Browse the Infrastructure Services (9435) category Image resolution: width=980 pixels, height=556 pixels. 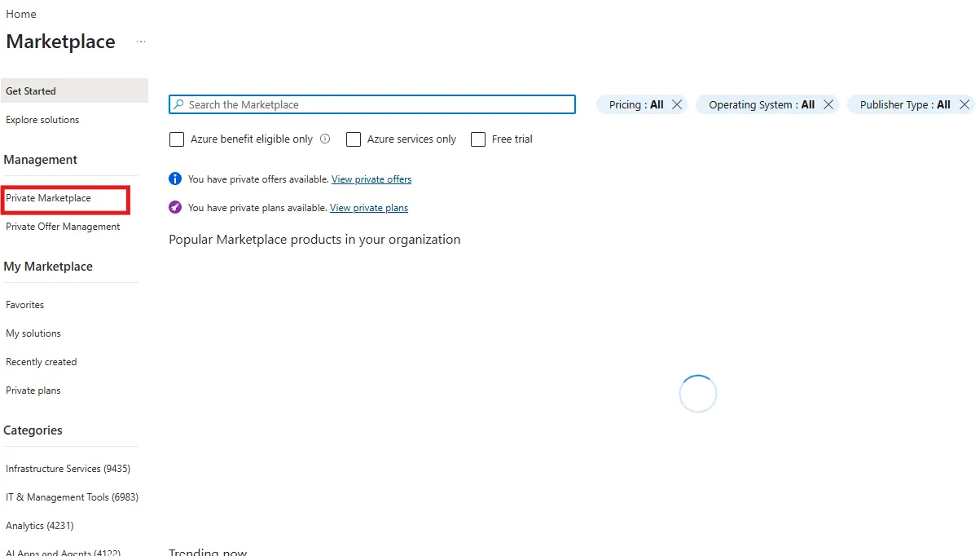(68, 469)
